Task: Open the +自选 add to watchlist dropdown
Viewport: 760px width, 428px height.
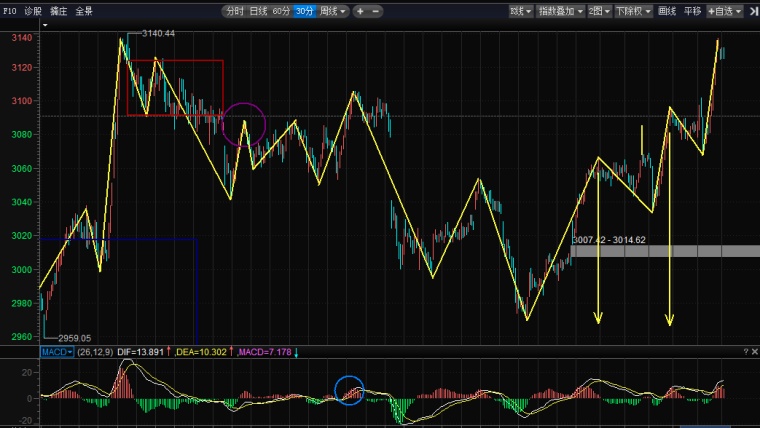Action: pos(725,11)
